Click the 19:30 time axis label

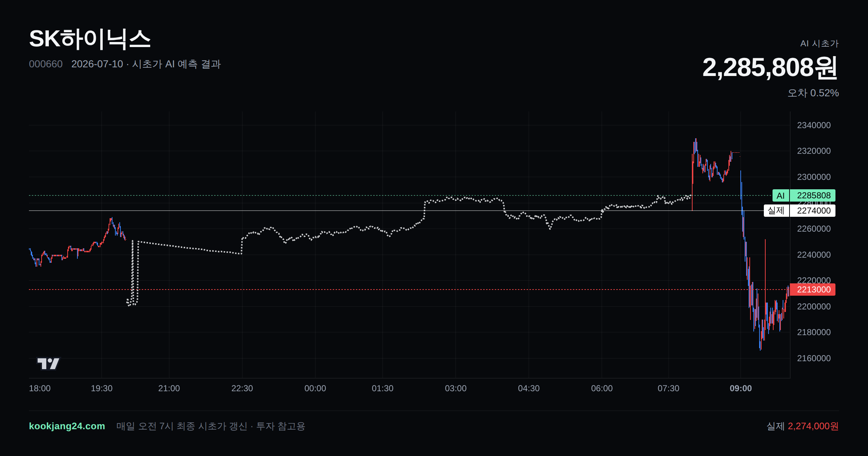pyautogui.click(x=102, y=388)
